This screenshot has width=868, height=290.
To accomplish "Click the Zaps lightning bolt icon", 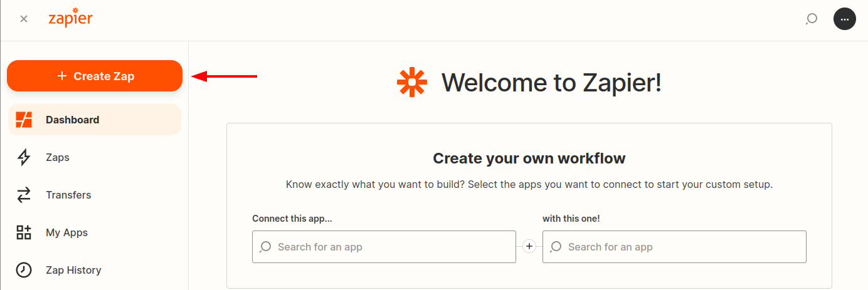I will [x=24, y=157].
